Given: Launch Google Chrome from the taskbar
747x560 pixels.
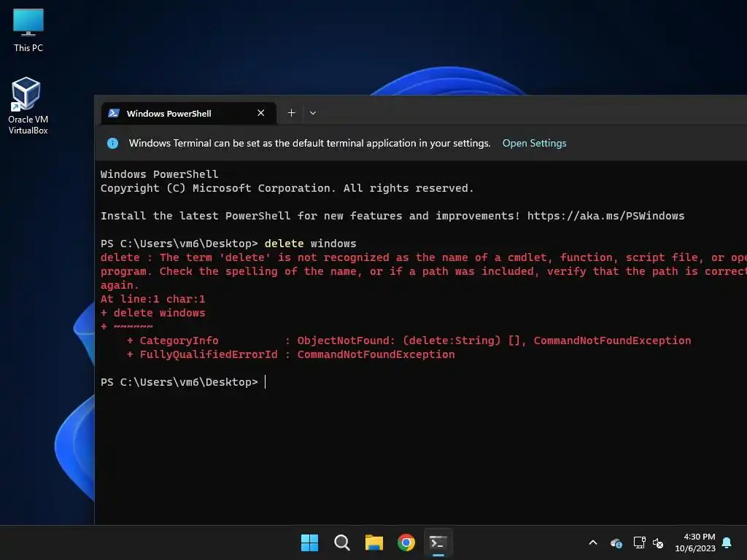Looking at the screenshot, I should tap(406, 542).
